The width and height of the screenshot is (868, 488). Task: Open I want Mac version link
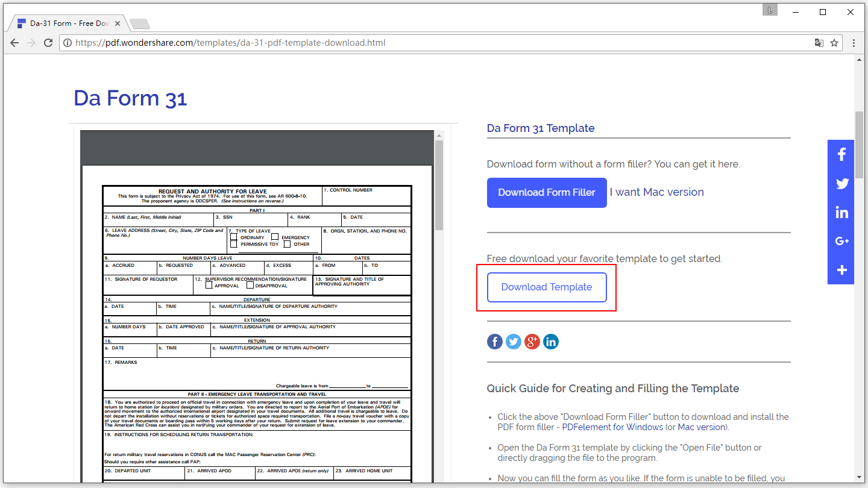click(x=656, y=192)
